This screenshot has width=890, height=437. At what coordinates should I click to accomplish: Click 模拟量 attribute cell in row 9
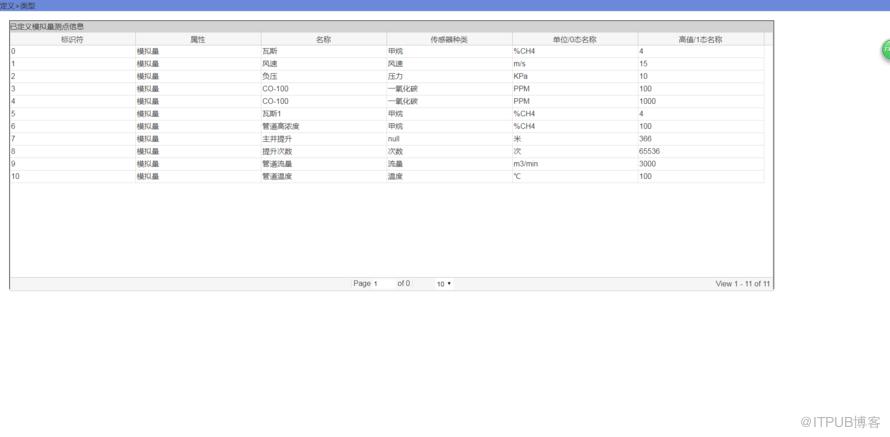click(198, 163)
